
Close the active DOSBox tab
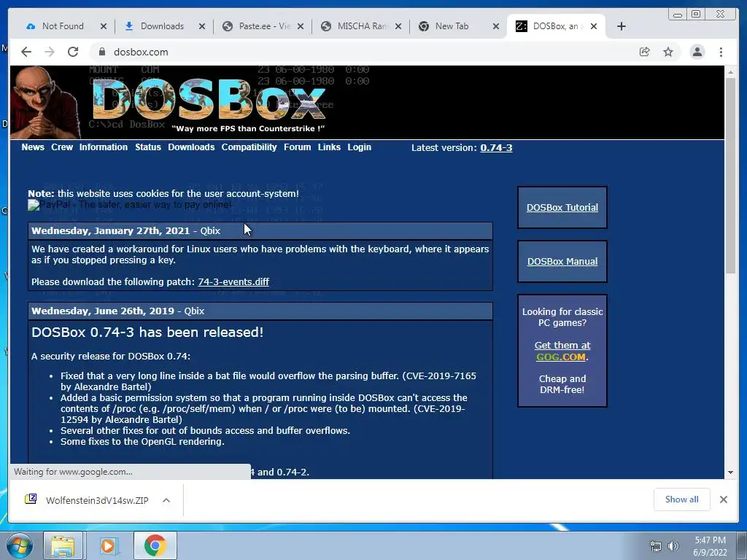point(594,26)
